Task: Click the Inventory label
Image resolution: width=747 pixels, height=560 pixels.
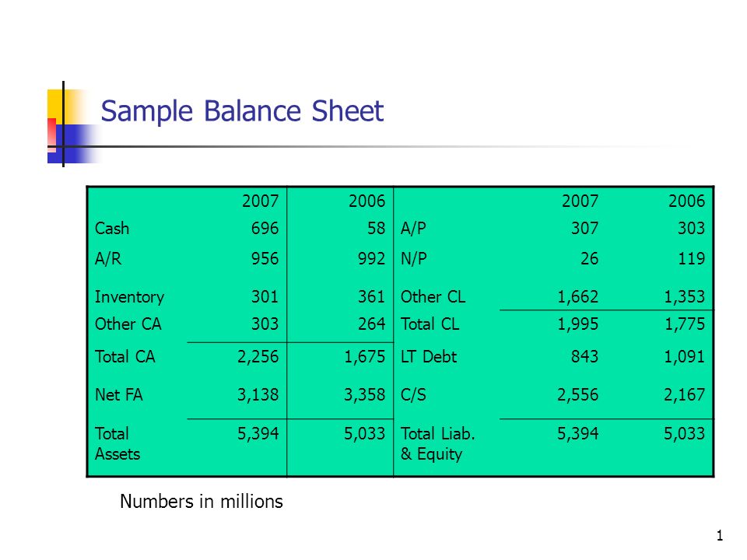Action: click(130, 297)
